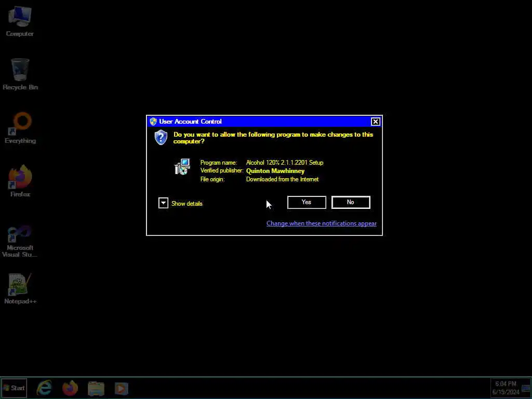This screenshot has width=532, height=399.
Task: Open Change when these notifications appear link
Action: click(321, 223)
